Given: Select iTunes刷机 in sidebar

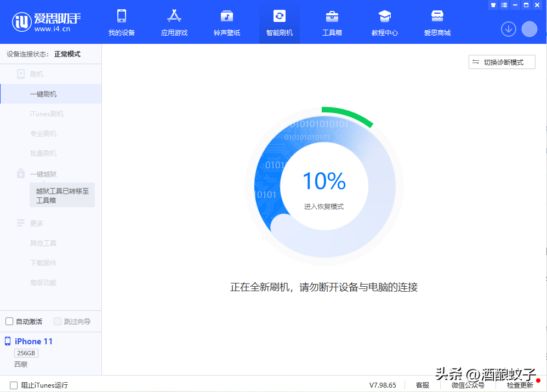Looking at the screenshot, I should point(47,114).
